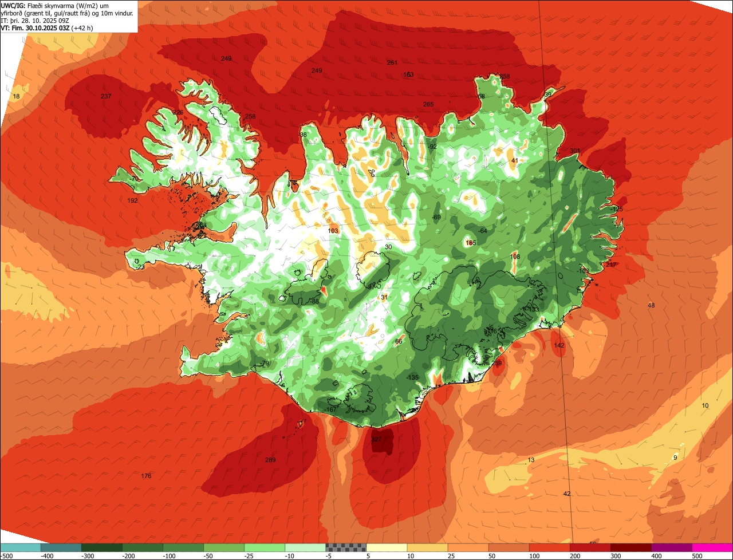The image size is (733, 560).
Task: Pick the light green swatch between -25 and -10
Action: pos(265,547)
